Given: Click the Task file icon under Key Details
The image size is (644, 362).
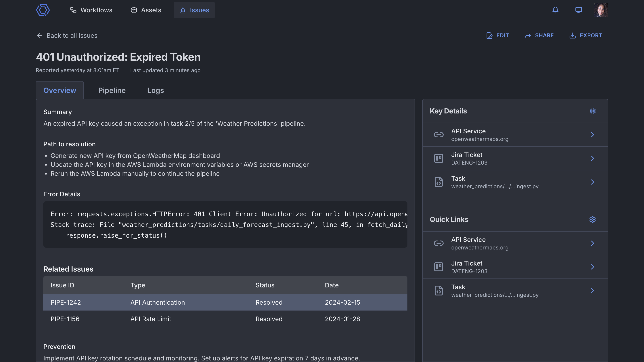Looking at the screenshot, I should 438,182.
